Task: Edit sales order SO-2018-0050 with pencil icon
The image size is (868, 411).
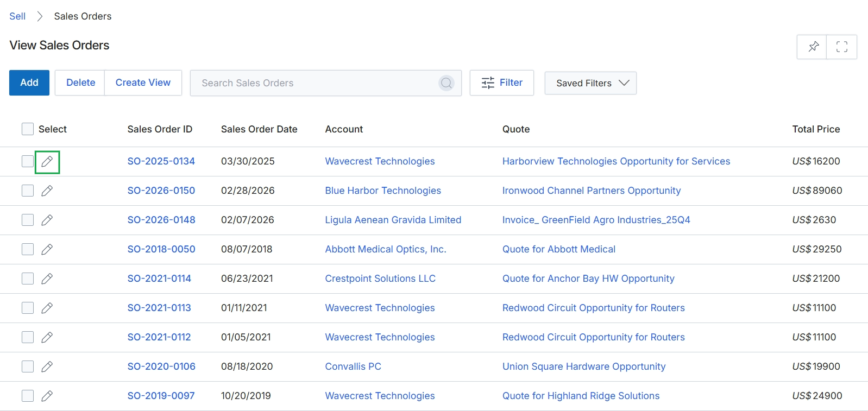Action: [x=47, y=249]
